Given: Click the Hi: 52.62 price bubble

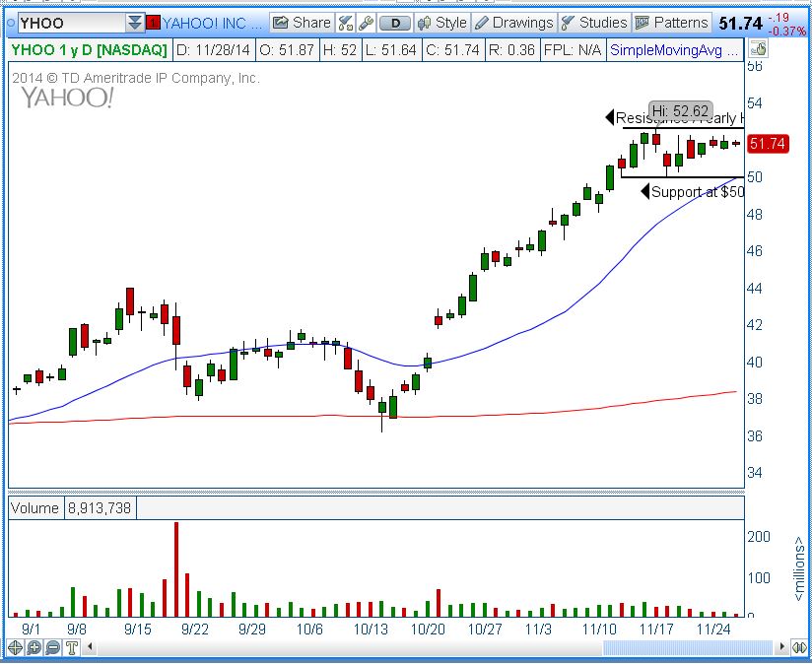Looking at the screenshot, I should pyautogui.click(x=680, y=110).
